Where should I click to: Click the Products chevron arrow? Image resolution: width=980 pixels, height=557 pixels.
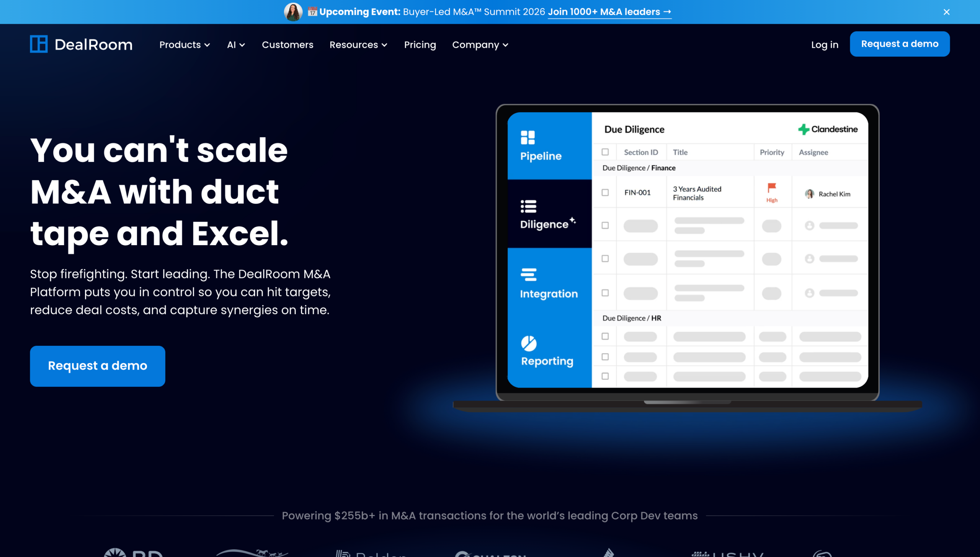207,45
